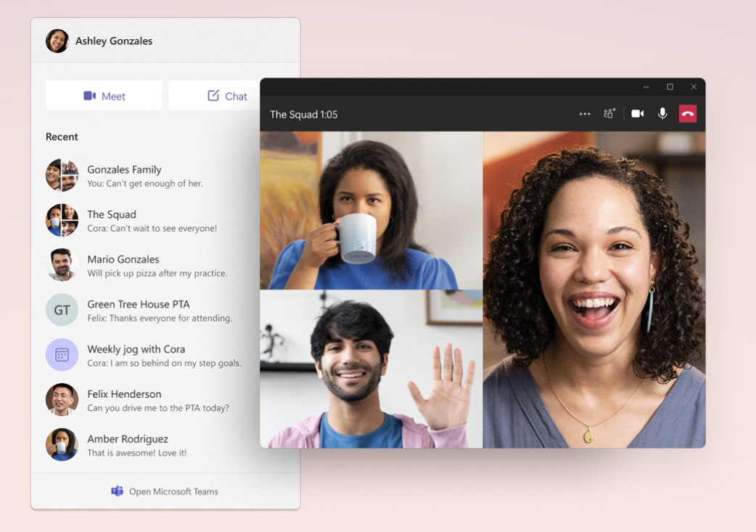This screenshot has height=532, width=756.
Task: Close the call window
Action: (x=694, y=87)
